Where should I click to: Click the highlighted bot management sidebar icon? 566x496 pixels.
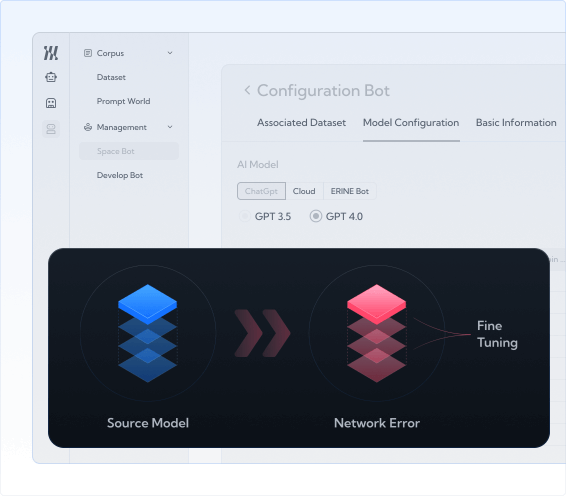click(x=51, y=129)
